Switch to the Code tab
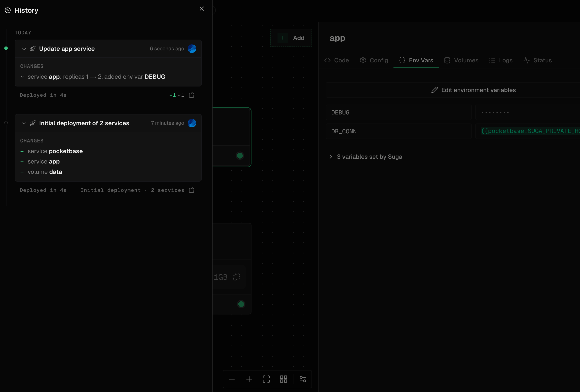580x392 pixels. coord(336,60)
